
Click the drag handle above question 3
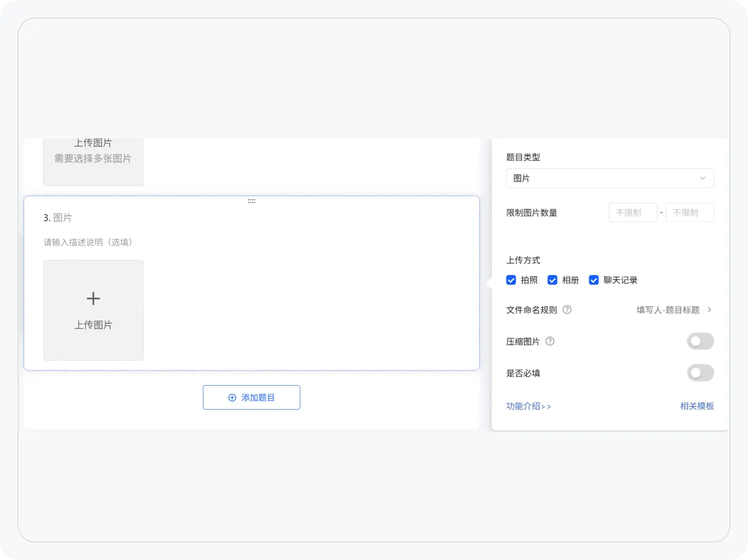[251, 201]
